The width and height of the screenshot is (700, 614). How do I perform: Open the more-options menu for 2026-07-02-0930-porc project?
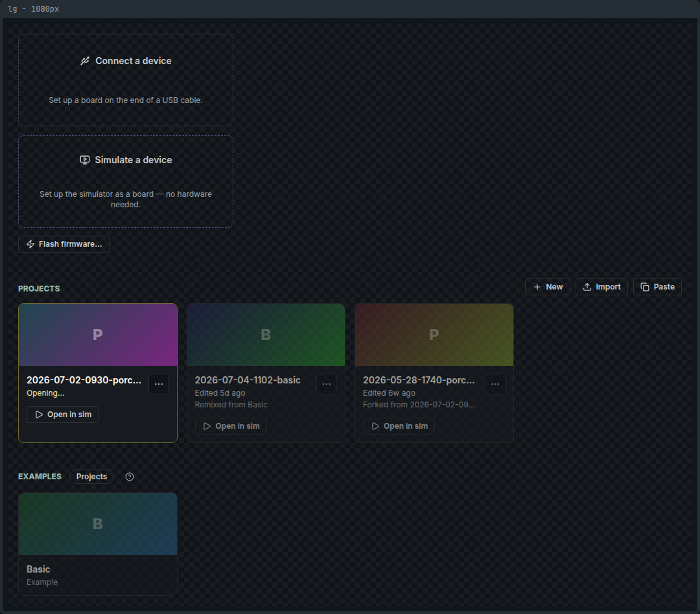tap(159, 384)
